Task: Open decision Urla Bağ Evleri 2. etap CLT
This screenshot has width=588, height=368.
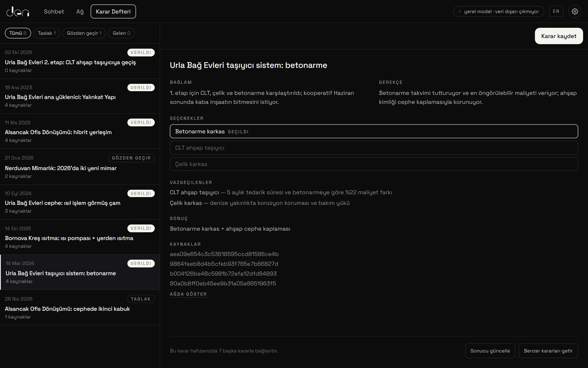Action: coord(80,61)
